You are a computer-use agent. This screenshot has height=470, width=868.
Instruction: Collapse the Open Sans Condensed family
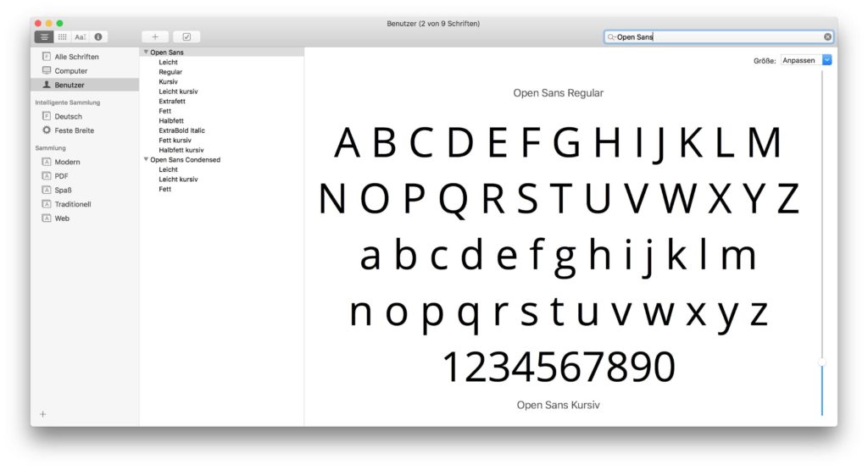point(146,160)
